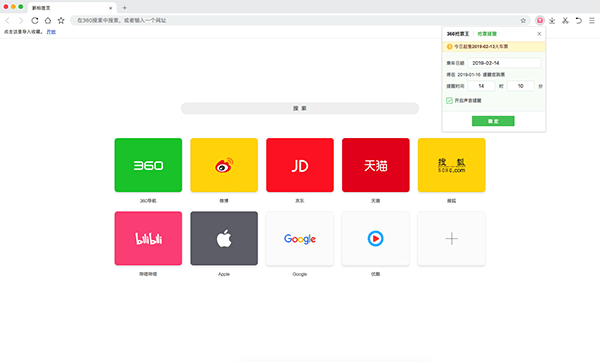
Task: Open the home page icon
Action: point(48,21)
